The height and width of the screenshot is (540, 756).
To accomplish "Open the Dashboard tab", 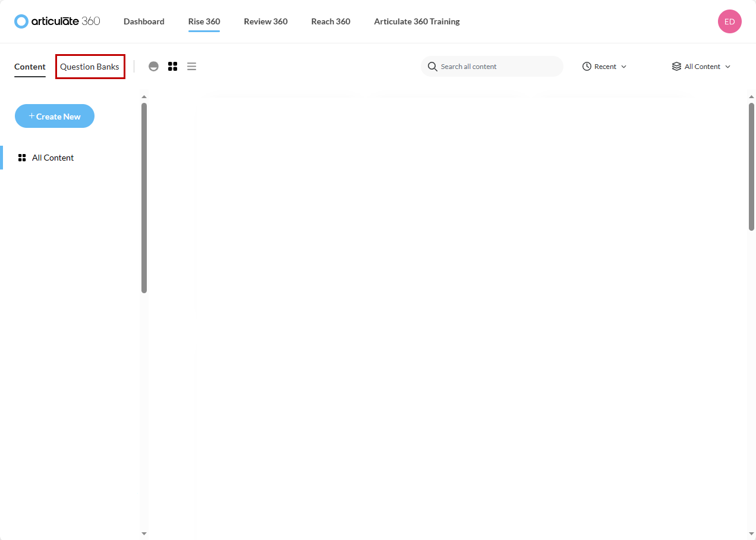I will pyautogui.click(x=144, y=21).
